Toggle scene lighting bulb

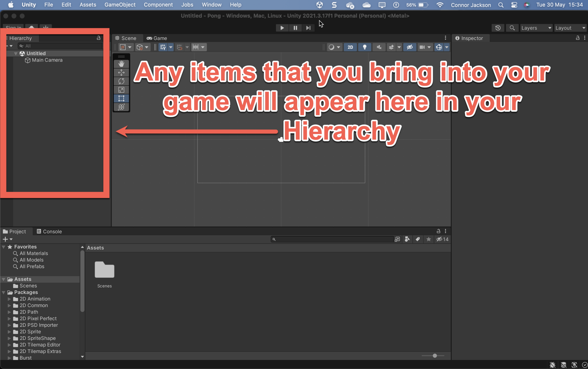(364, 47)
